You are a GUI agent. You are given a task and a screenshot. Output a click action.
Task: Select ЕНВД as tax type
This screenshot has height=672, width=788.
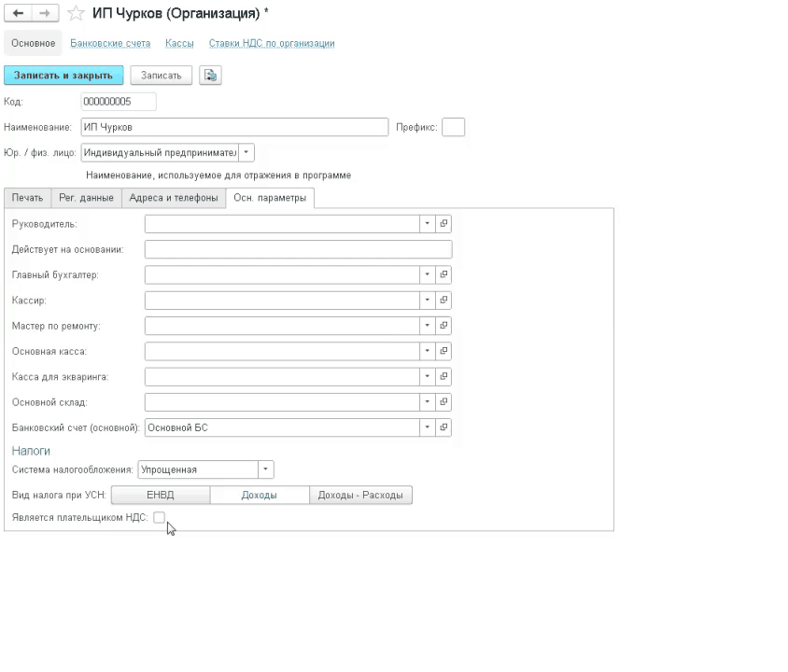coord(160,496)
